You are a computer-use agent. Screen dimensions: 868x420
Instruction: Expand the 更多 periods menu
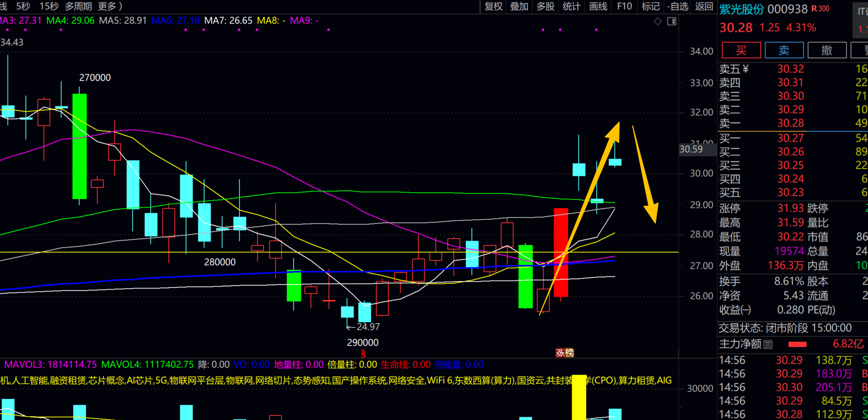tap(110, 7)
